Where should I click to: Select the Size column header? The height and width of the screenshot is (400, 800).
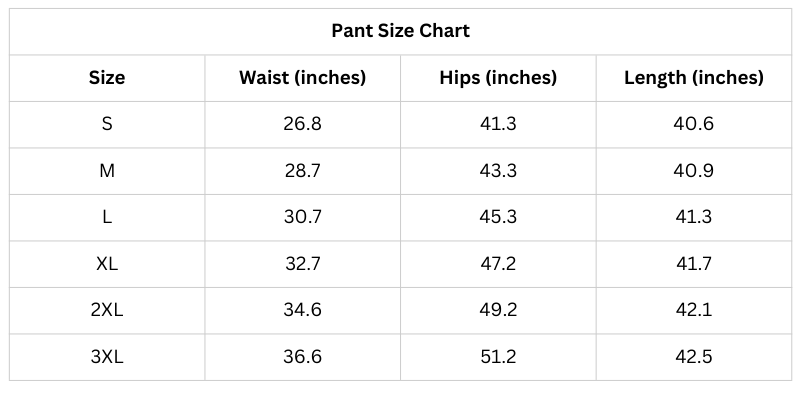click(x=107, y=78)
